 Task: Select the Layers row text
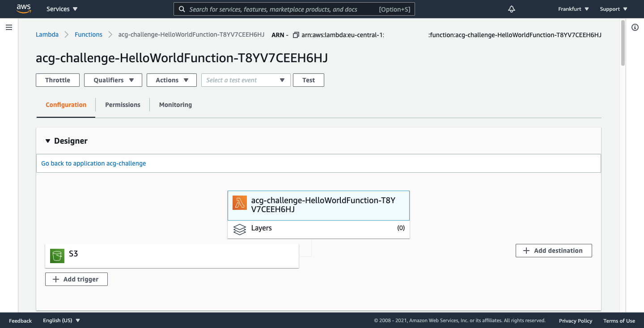click(261, 228)
